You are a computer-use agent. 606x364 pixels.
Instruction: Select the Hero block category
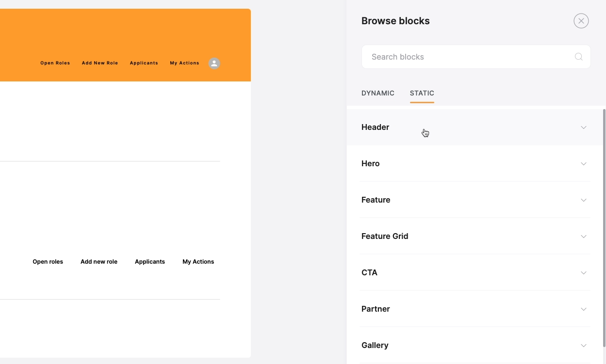tap(475, 163)
